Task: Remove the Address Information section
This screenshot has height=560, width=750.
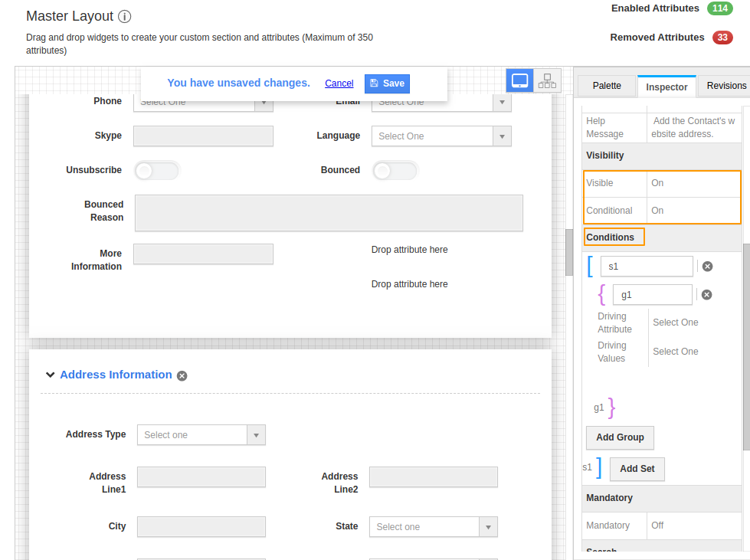Action: point(182,375)
